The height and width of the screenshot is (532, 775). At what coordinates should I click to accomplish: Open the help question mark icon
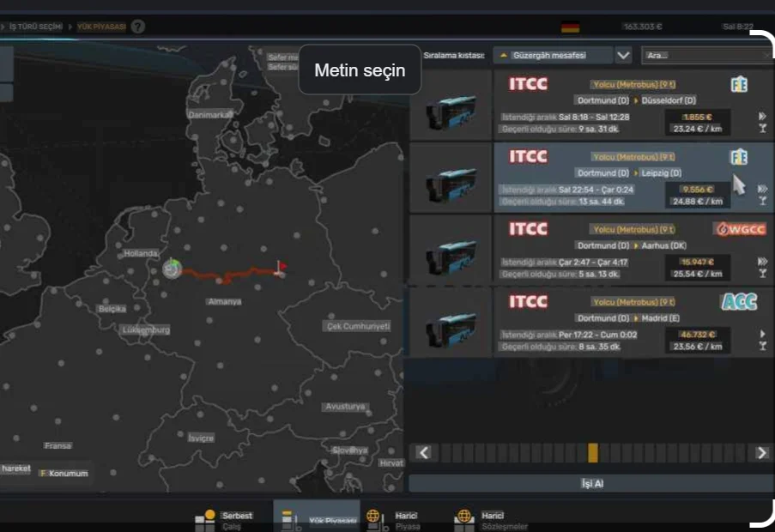point(138,27)
